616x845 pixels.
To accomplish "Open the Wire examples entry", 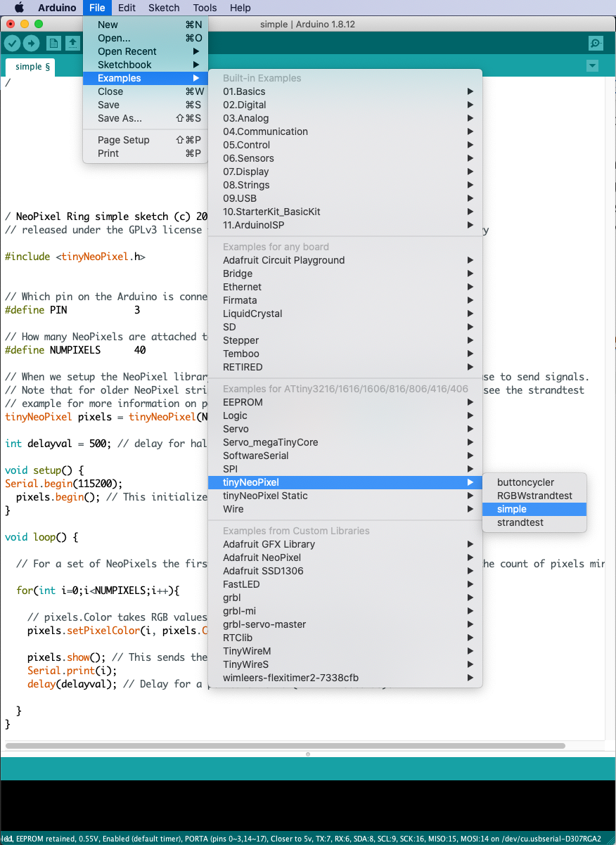I will point(345,509).
